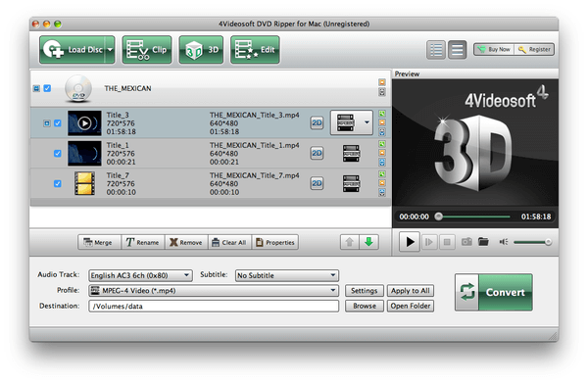Viewport: 588px width, 384px height.
Task: Click the 2D badge for Title_3
Action: (x=317, y=123)
